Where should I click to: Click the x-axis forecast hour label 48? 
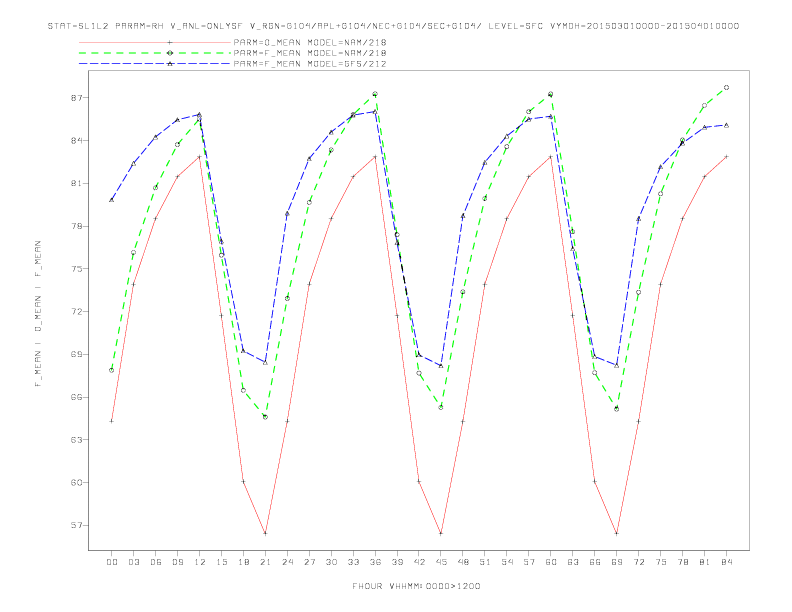pyautogui.click(x=463, y=562)
